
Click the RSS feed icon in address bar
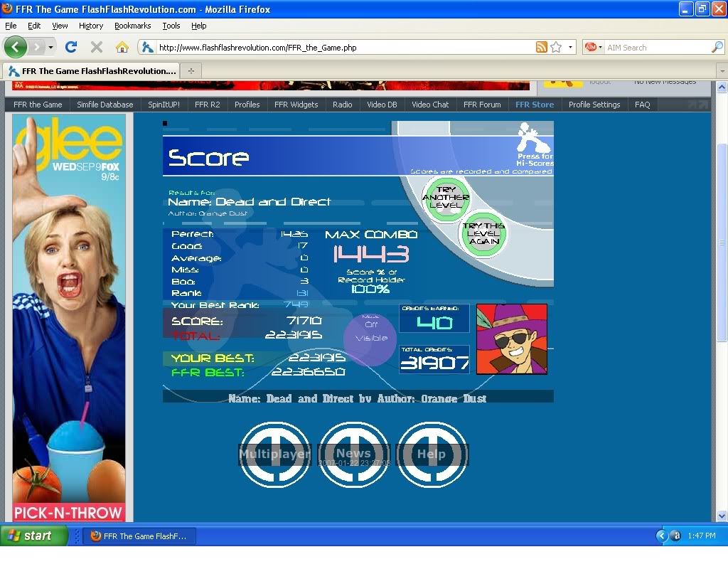[x=542, y=48]
